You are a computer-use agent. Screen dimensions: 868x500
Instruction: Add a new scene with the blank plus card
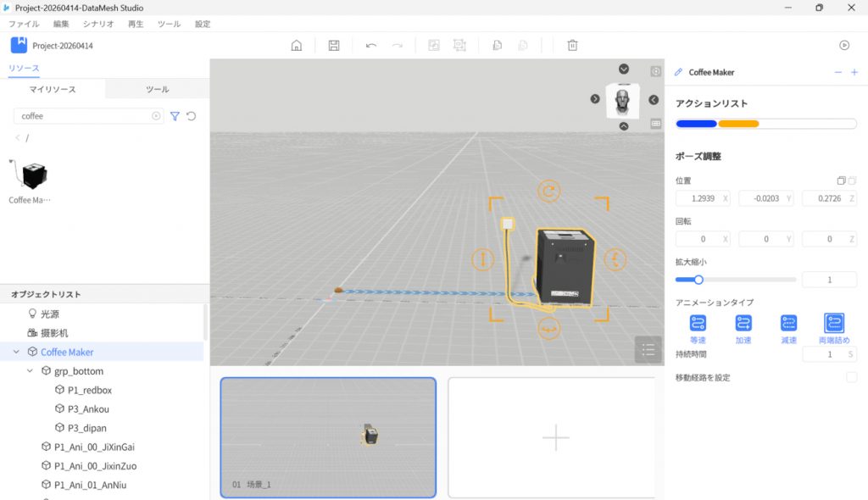coord(555,437)
